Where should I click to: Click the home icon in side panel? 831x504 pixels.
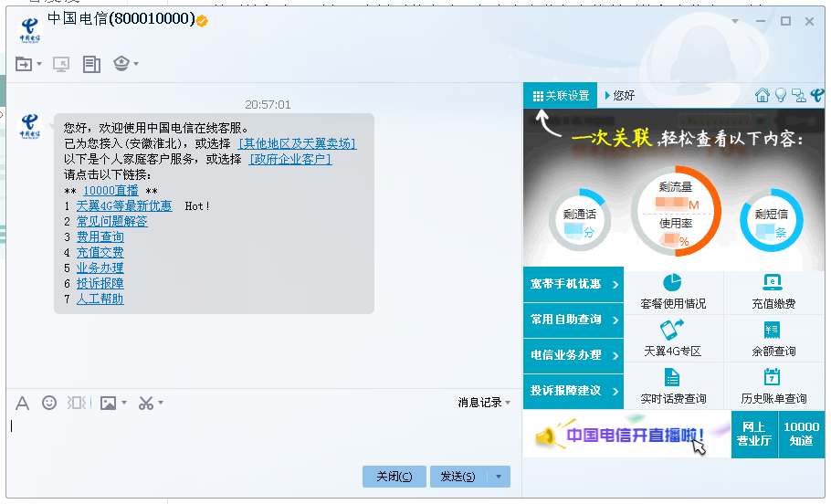point(763,95)
